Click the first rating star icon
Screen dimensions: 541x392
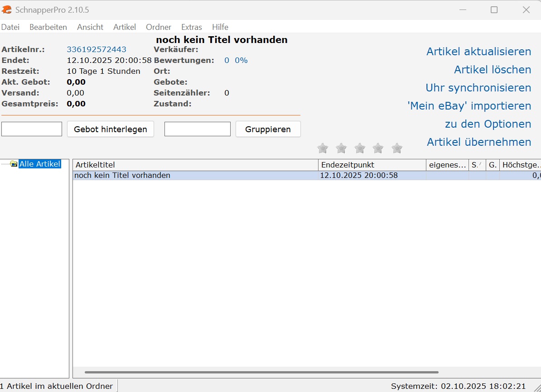pos(323,148)
